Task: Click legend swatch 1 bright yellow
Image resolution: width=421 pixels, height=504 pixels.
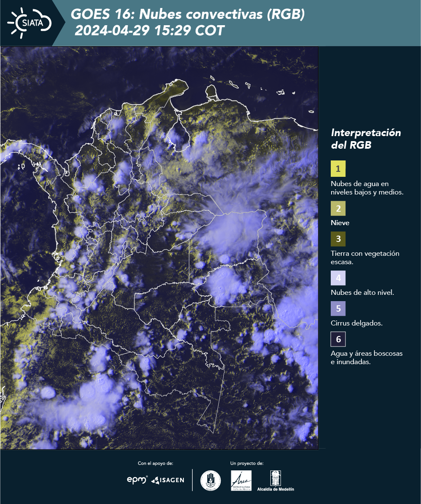Action: coord(338,169)
